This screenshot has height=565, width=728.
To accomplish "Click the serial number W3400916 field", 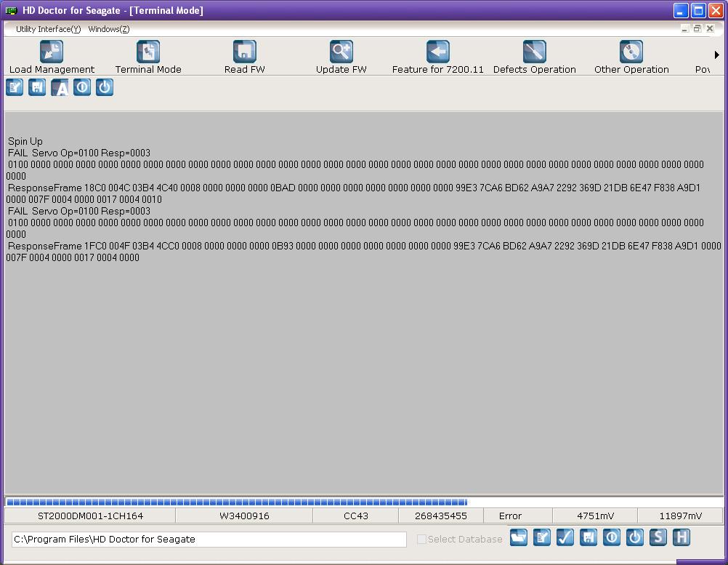I will (x=244, y=516).
